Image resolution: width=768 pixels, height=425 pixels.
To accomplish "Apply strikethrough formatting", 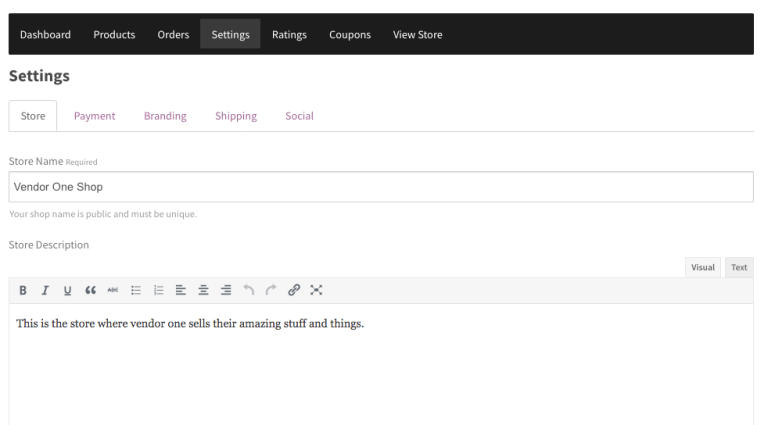I will point(111,291).
